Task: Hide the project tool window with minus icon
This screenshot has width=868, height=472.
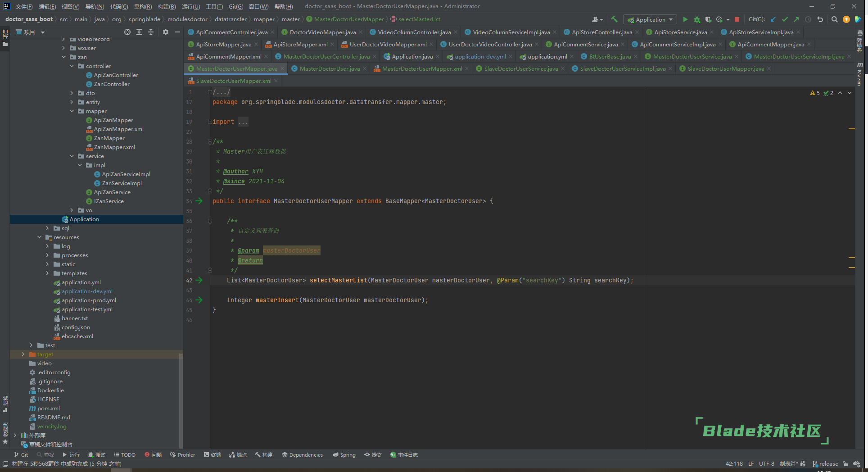Action: pos(177,32)
